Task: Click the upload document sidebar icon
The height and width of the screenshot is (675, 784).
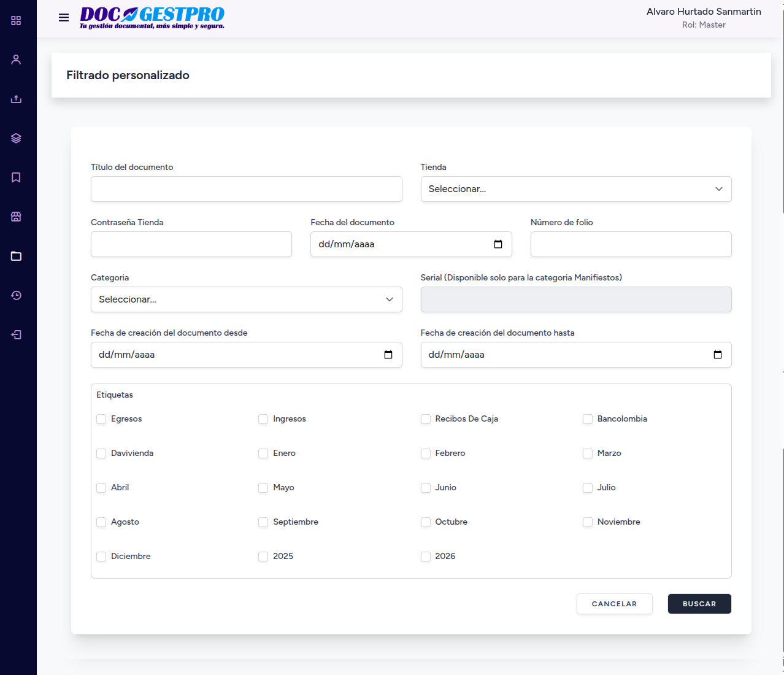Action: [x=16, y=99]
